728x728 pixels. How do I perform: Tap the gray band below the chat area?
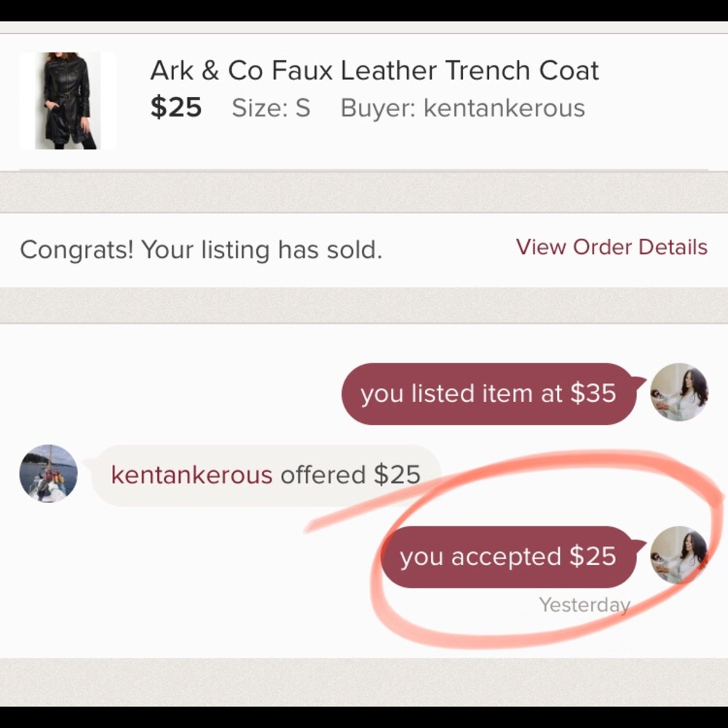(x=364, y=681)
